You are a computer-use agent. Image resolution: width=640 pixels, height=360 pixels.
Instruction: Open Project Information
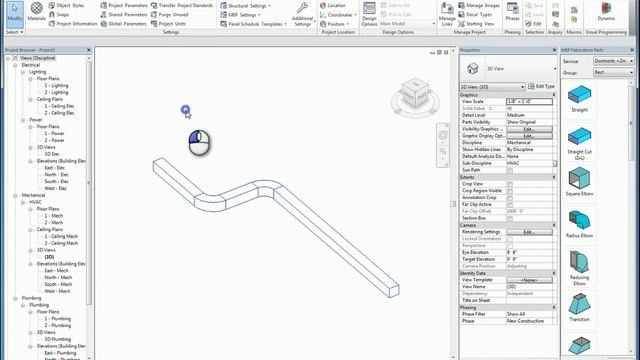tap(73, 24)
